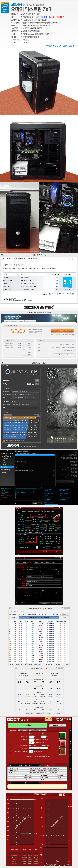Click the XS Bench button in Real Temp
This screenshot has width=78, height=868.
coord(39,713)
